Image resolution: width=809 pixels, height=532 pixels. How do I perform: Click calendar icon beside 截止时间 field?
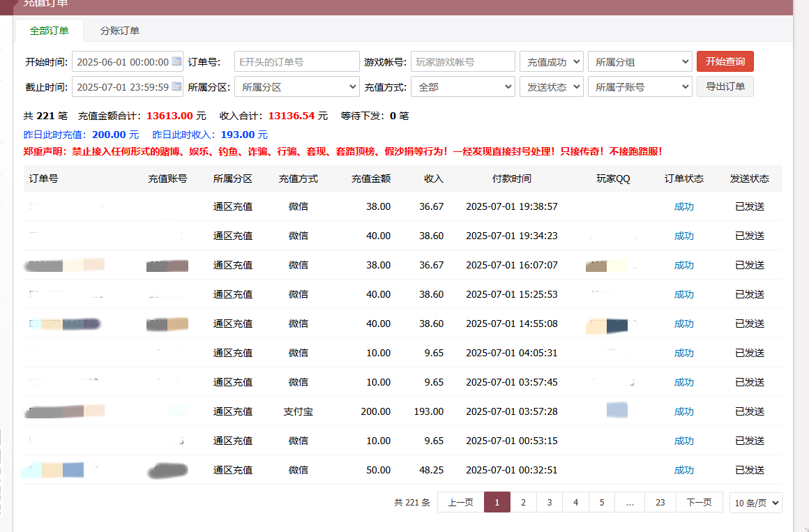pos(176,87)
